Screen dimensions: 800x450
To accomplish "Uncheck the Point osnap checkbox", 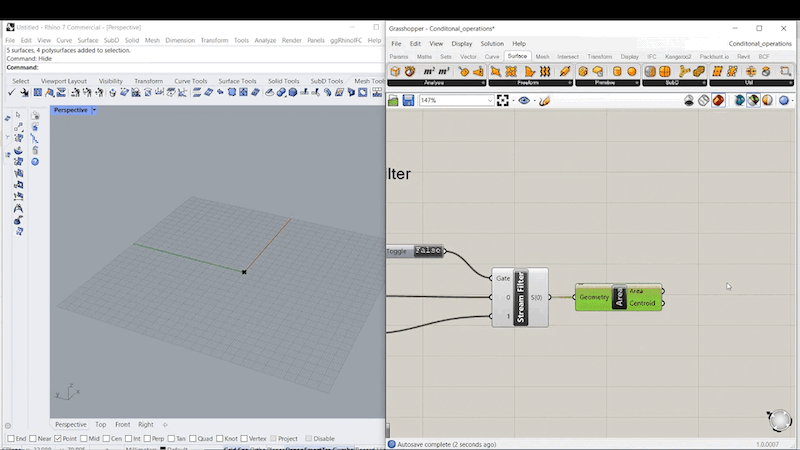I will pos(58,439).
